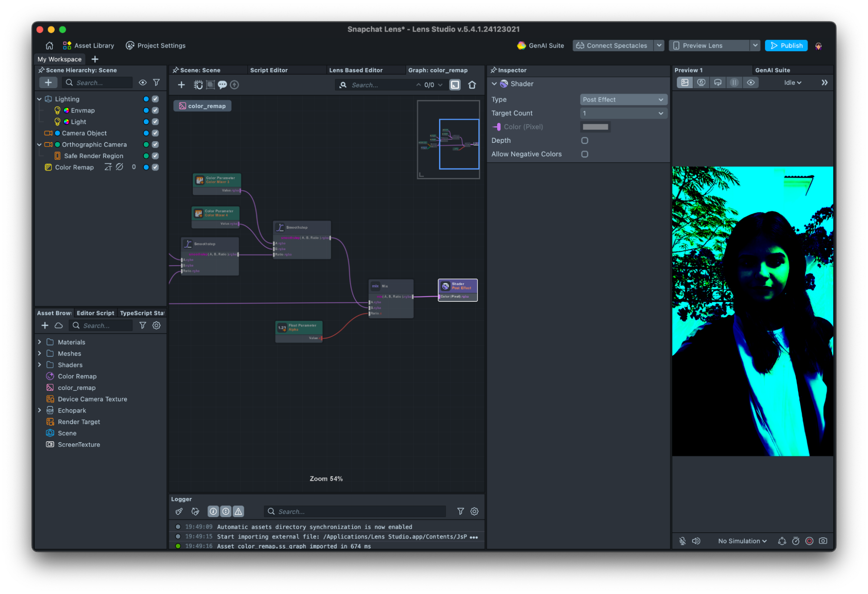Viewport: 868px width, 594px height.
Task: Uncheck the Envmap visibility checkbox
Action: [155, 110]
